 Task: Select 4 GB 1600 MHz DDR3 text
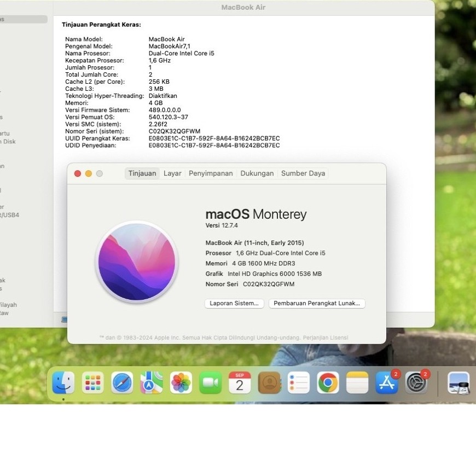(264, 264)
